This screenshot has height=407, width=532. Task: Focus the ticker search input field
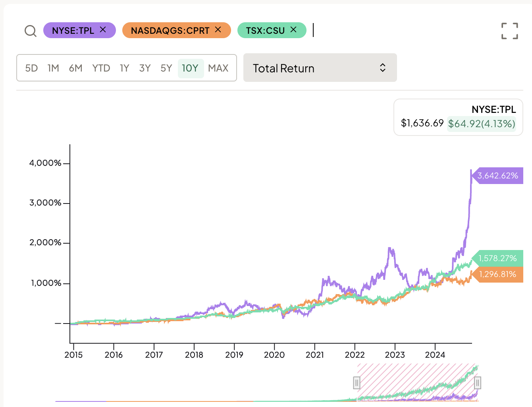click(401, 30)
